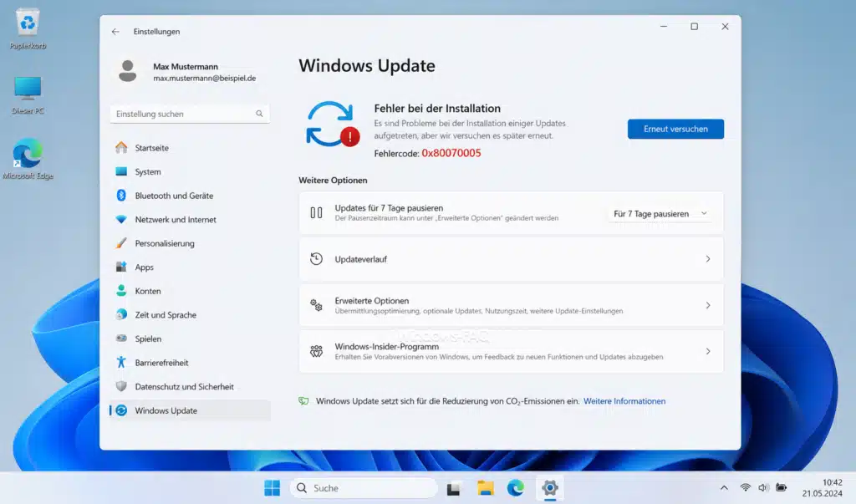
Task: Expand Updateverlauf chevron
Action: pos(707,259)
